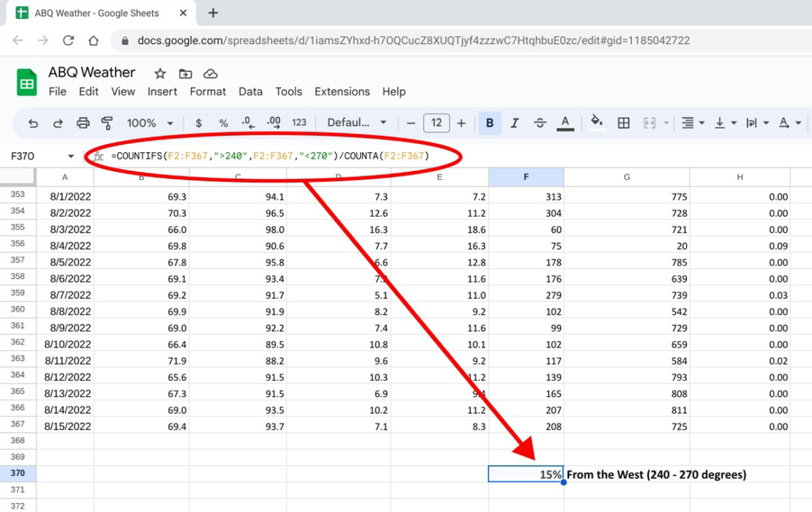Toggle italic formatting
The height and width of the screenshot is (512, 812).
point(514,122)
